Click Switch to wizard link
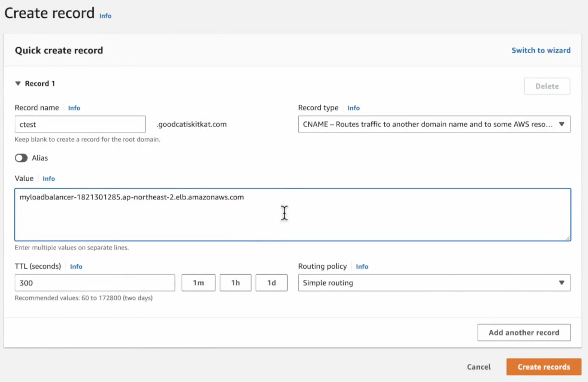Image resolution: width=588 pixels, height=382 pixels. (x=541, y=50)
